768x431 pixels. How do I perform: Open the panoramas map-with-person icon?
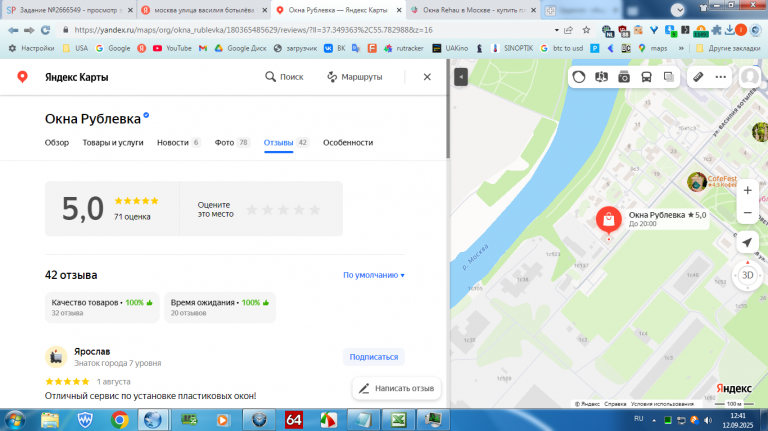pyautogui.click(x=601, y=77)
